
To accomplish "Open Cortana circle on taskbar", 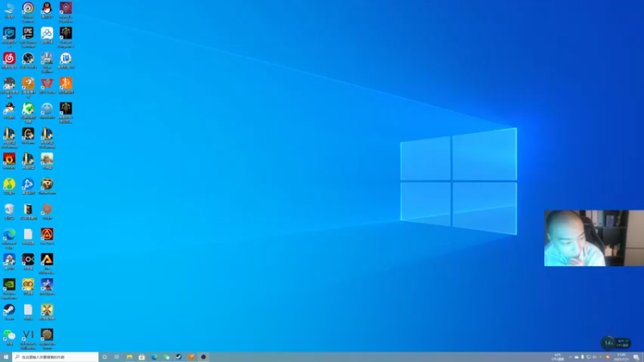I will [105, 357].
